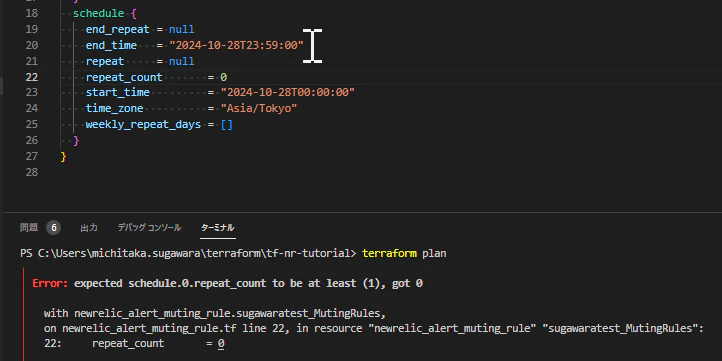
Task: Click repeat_count value 0 in editor
Action: pos(223,77)
